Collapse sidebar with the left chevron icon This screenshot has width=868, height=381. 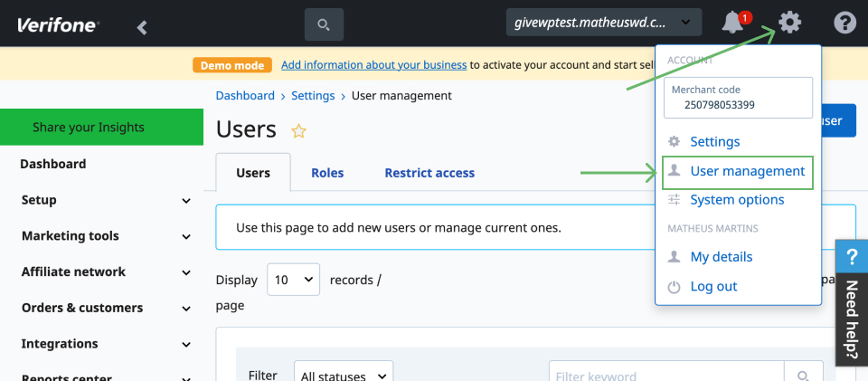coord(142,27)
